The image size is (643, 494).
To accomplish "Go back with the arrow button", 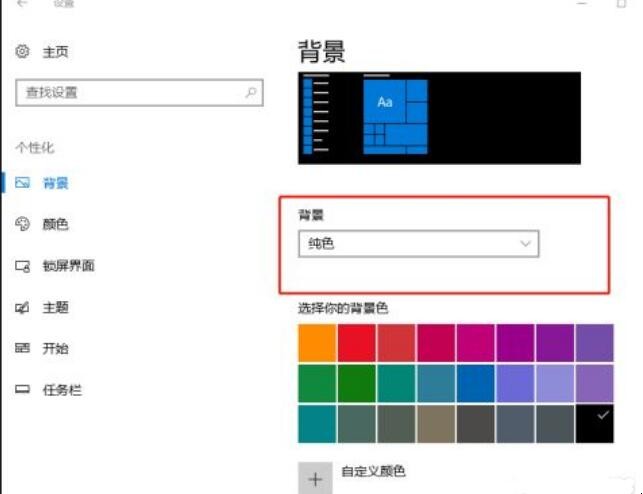I will click(22, 4).
